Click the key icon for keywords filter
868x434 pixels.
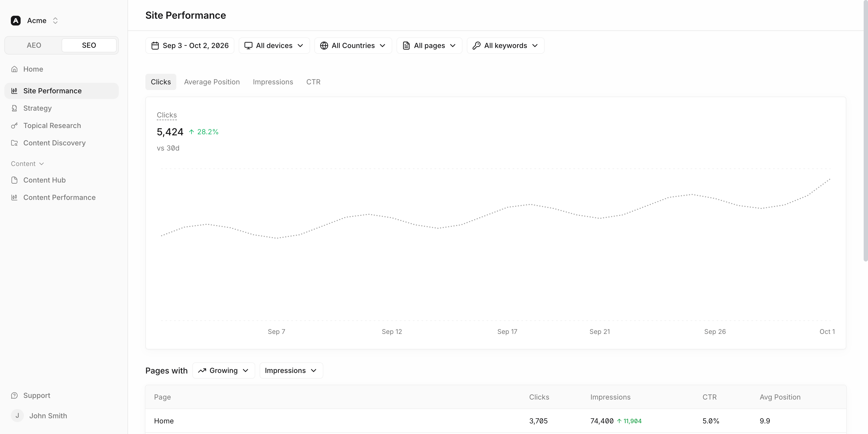click(477, 46)
